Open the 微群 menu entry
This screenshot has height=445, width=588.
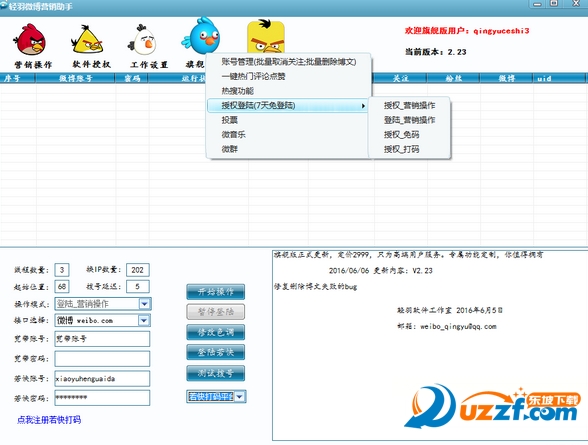pyautogui.click(x=288, y=149)
